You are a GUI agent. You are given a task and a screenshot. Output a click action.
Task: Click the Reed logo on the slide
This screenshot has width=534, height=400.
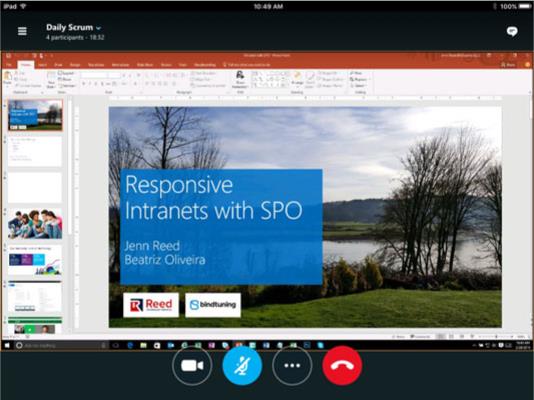point(151,305)
